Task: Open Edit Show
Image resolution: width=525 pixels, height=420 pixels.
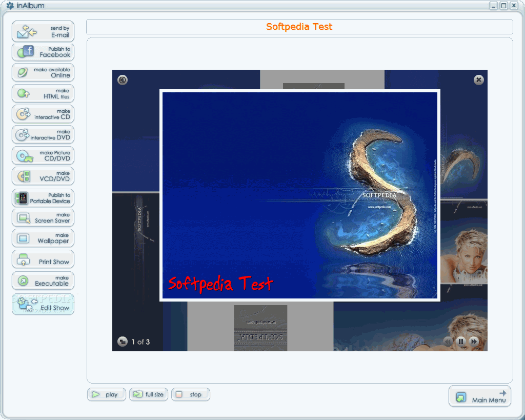Action: 43,304
